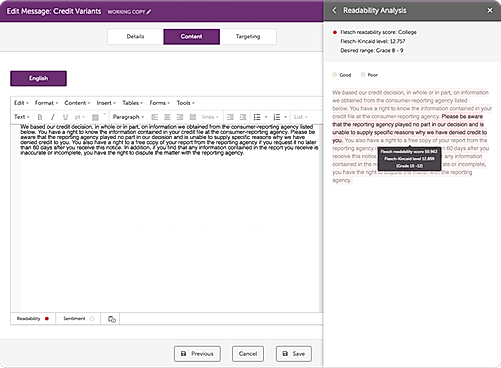The width and height of the screenshot is (501, 368).
Task: Toggle bold formatting in editor toolbar
Action: click(x=40, y=117)
